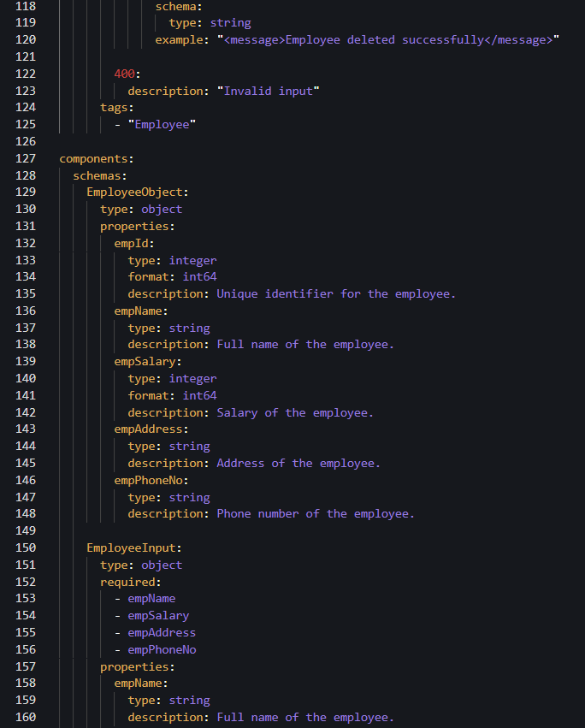
Task: Click the required key under EmployeeInput
Action: (127, 582)
